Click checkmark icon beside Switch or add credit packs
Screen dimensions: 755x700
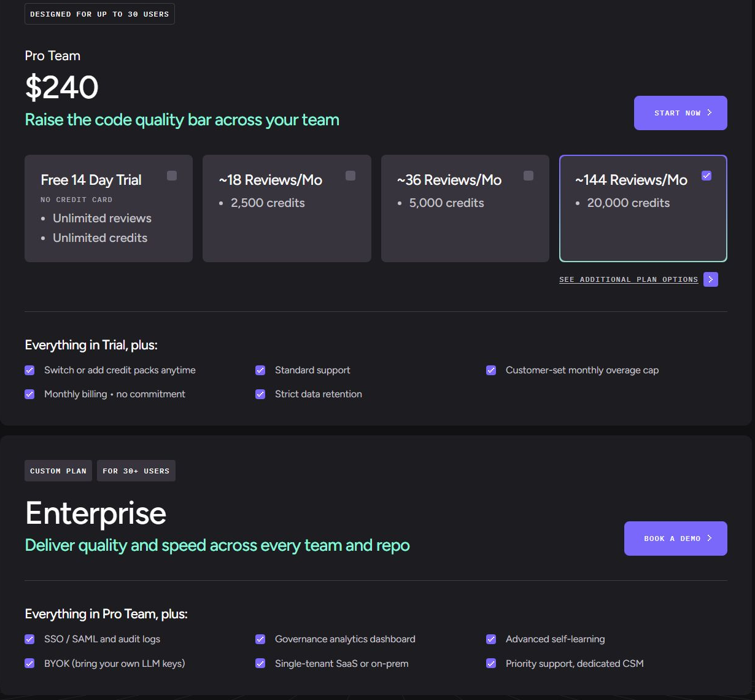coord(29,370)
